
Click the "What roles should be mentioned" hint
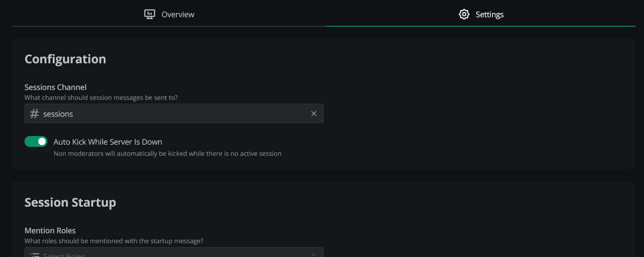114,241
